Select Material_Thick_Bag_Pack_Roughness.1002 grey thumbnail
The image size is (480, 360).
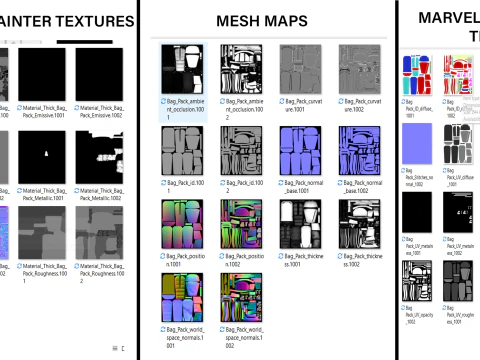tap(99, 233)
